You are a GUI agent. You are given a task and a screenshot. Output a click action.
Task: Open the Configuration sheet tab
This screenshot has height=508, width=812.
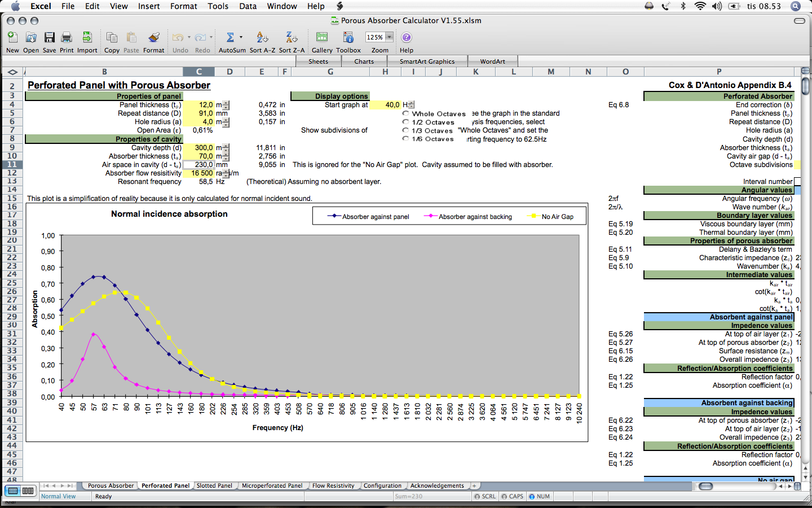pyautogui.click(x=382, y=485)
